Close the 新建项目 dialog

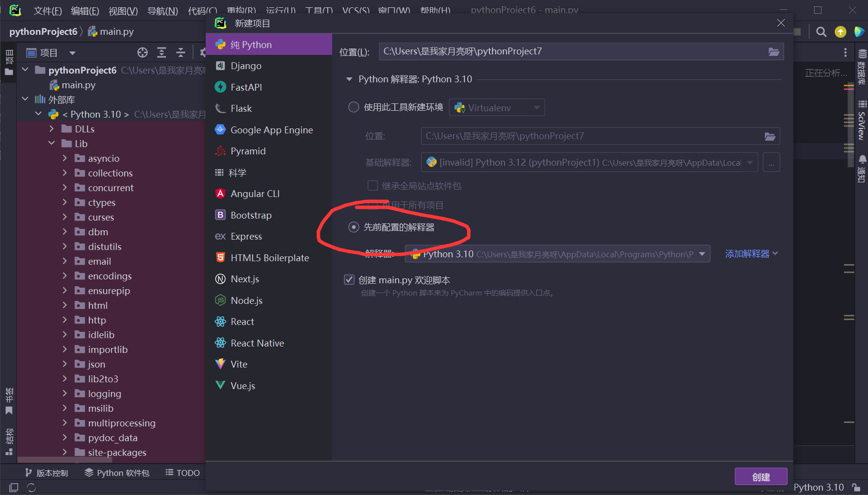(x=781, y=23)
